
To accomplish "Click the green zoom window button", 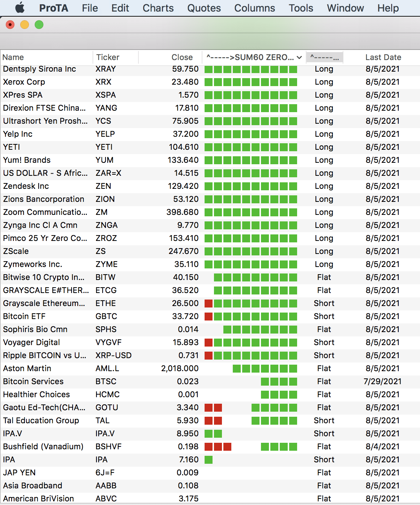I will 39,25.
